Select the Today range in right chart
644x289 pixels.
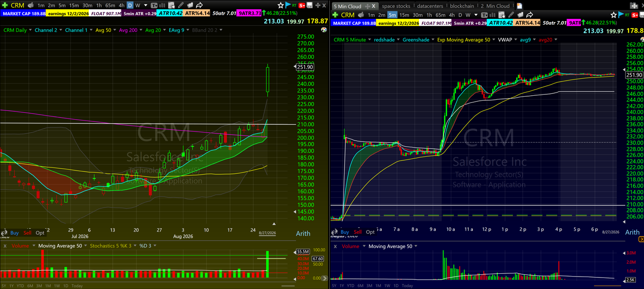(407, 286)
